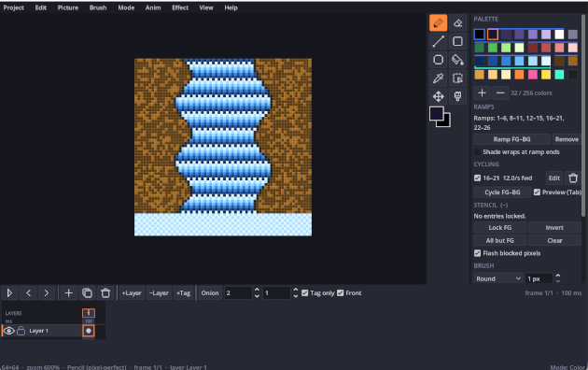Select the Rectangle shape tool
The width and height of the screenshot is (588, 370).
coord(457,41)
